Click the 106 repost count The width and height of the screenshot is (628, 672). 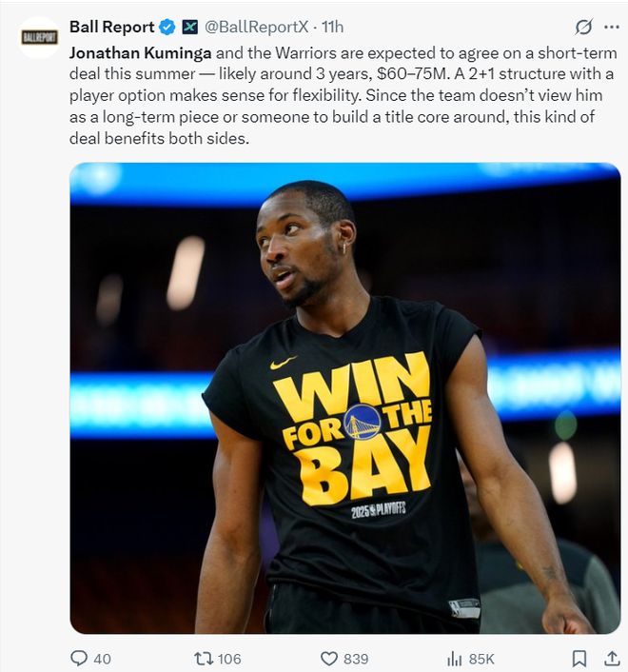click(x=228, y=658)
